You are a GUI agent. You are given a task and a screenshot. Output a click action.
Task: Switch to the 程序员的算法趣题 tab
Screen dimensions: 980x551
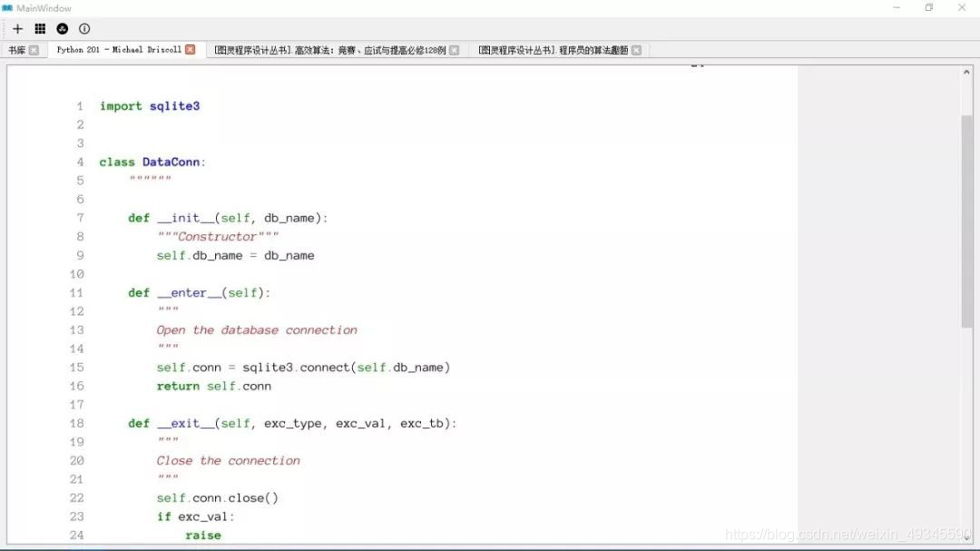point(554,50)
